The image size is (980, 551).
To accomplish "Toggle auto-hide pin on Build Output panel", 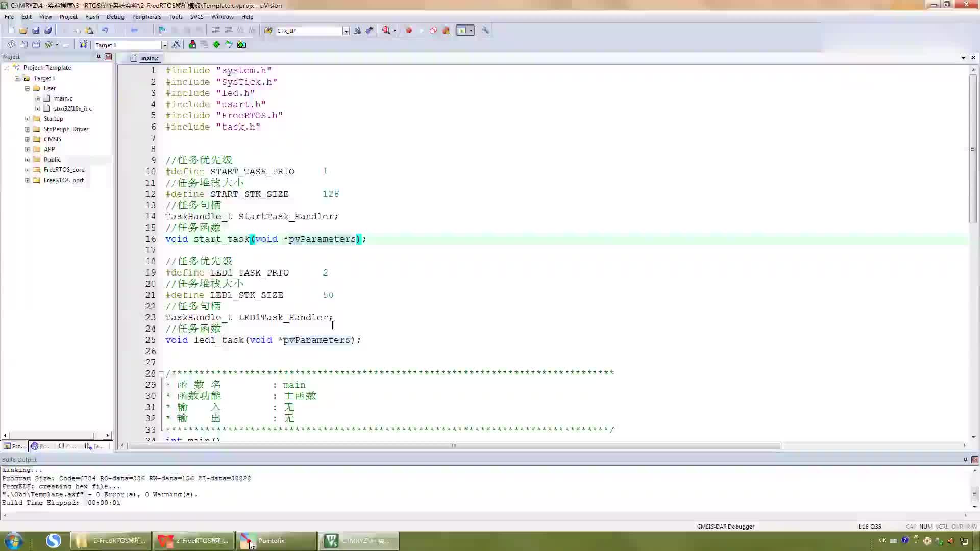I will point(965,459).
